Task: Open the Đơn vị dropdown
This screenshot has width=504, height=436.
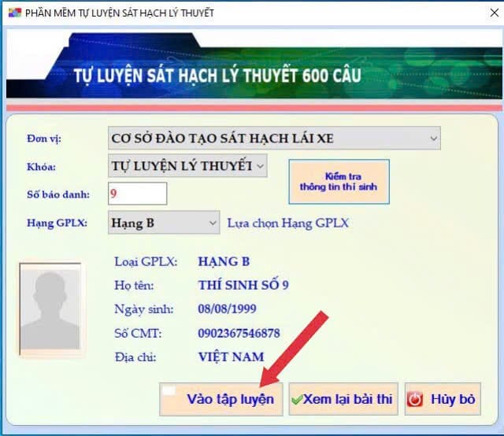Action: [274, 139]
